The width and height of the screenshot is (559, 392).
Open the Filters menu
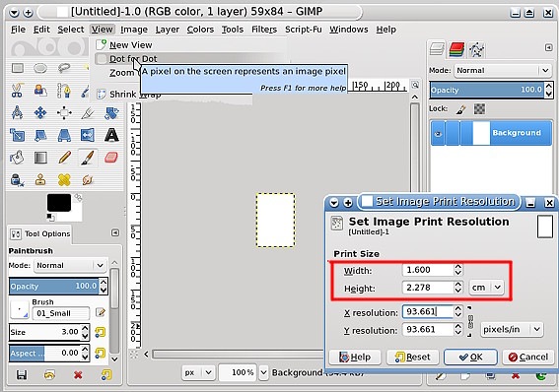[264, 30]
